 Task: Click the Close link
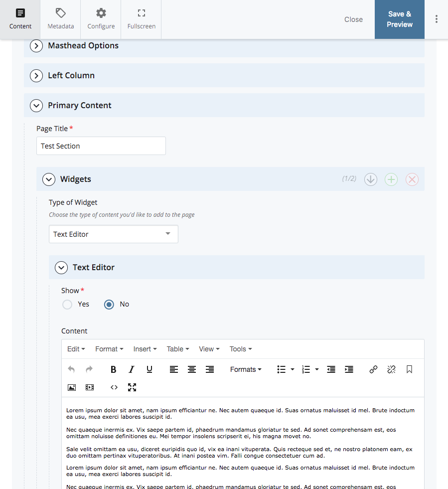pyautogui.click(x=353, y=19)
